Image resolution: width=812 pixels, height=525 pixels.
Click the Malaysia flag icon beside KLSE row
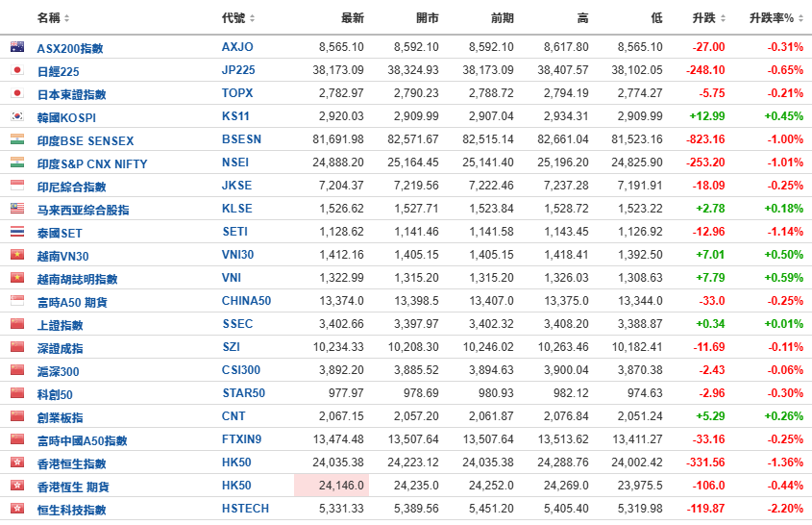click(17, 209)
